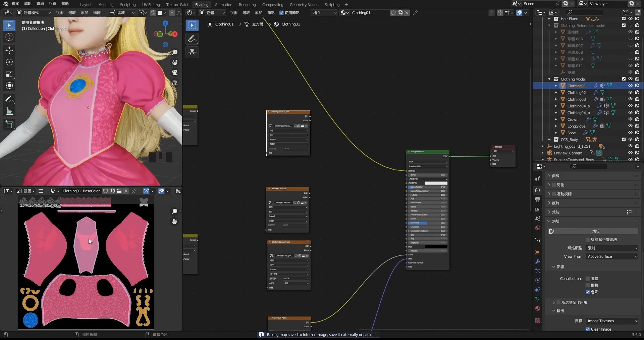Uncheck 色彩 contribution checkbox
Viewport: 644px width, 340px height.
tap(588, 292)
